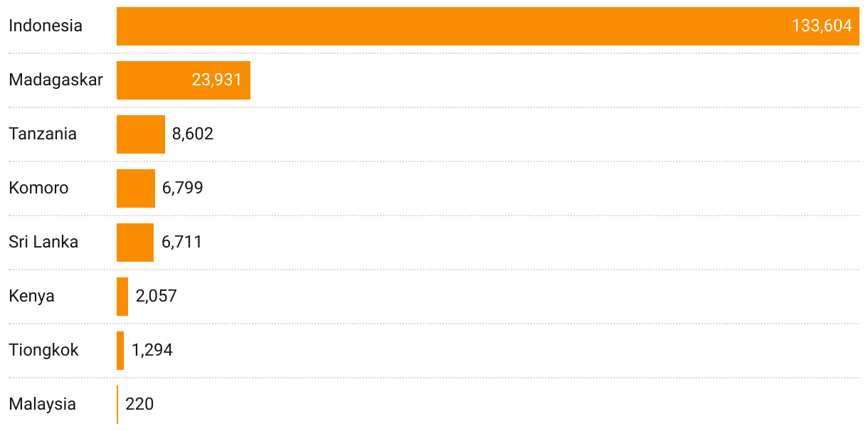Viewport: 868px width, 431px height.
Task: Click the Madagaskar country label
Action: coord(55,80)
